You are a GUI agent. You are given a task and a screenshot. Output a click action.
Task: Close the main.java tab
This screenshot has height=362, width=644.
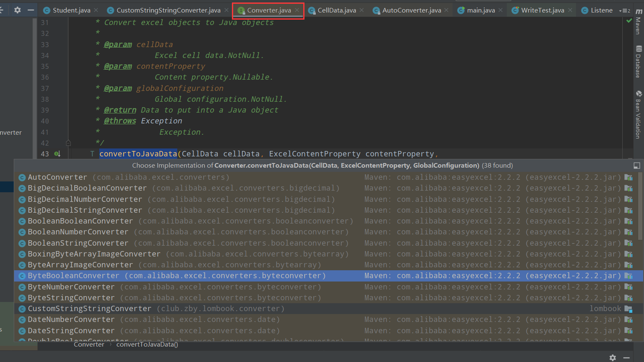501,10
